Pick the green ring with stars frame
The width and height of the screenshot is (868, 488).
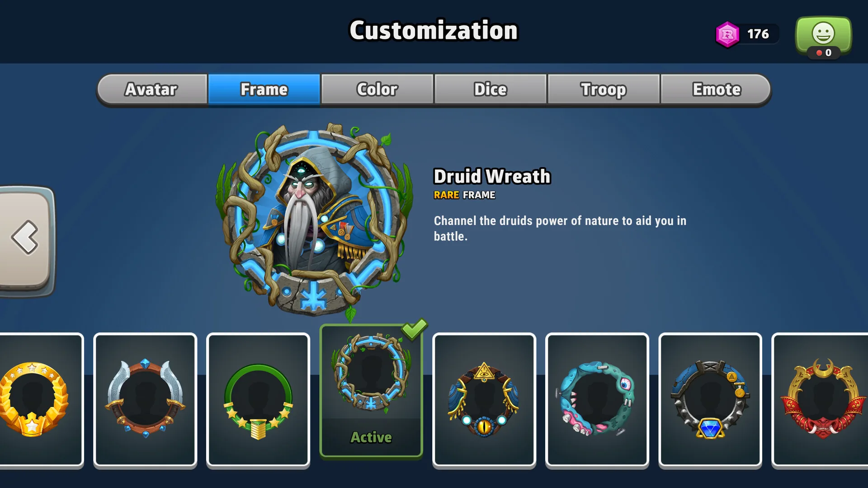258,400
